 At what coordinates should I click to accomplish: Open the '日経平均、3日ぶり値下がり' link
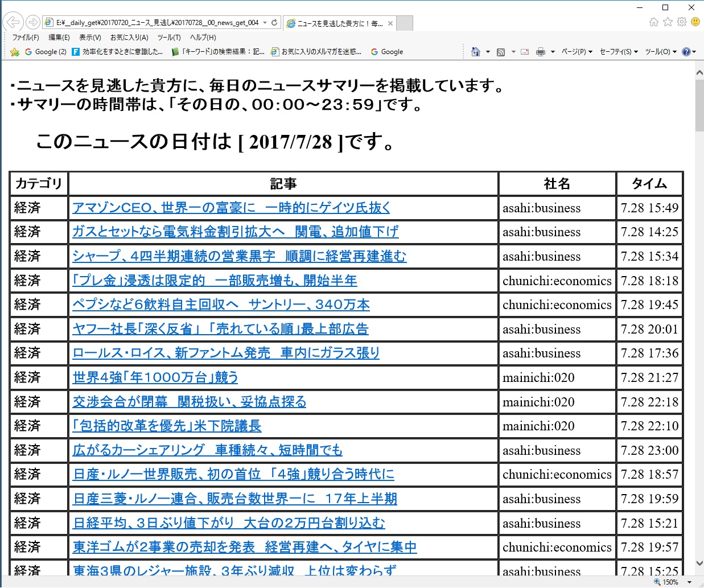click(229, 523)
